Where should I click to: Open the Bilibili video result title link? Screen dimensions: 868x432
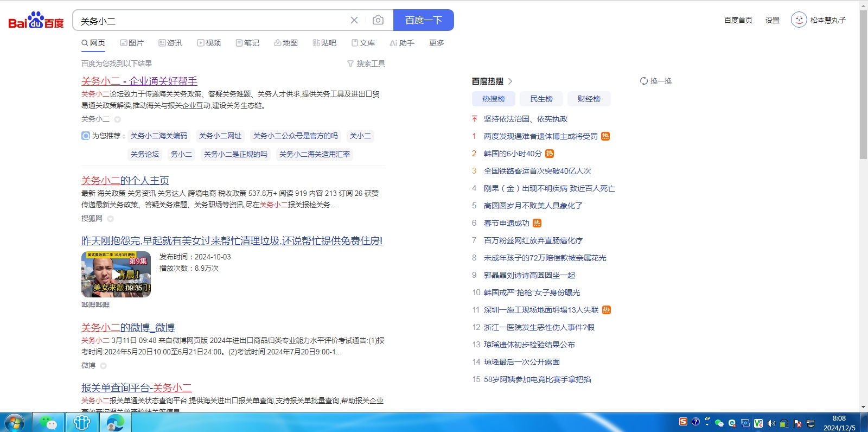(232, 240)
